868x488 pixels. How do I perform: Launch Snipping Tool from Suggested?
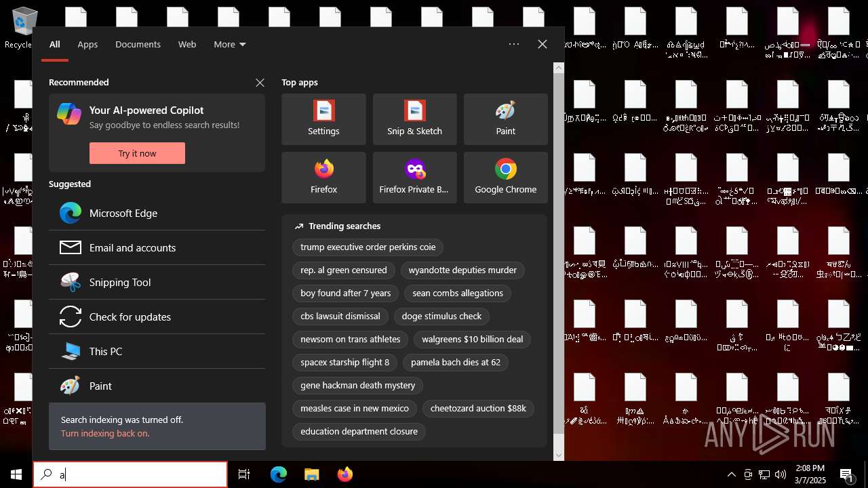tap(157, 282)
